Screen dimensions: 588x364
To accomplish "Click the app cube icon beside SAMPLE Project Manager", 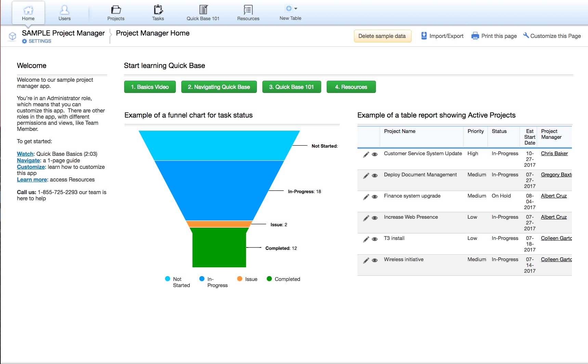I will pyautogui.click(x=12, y=36).
